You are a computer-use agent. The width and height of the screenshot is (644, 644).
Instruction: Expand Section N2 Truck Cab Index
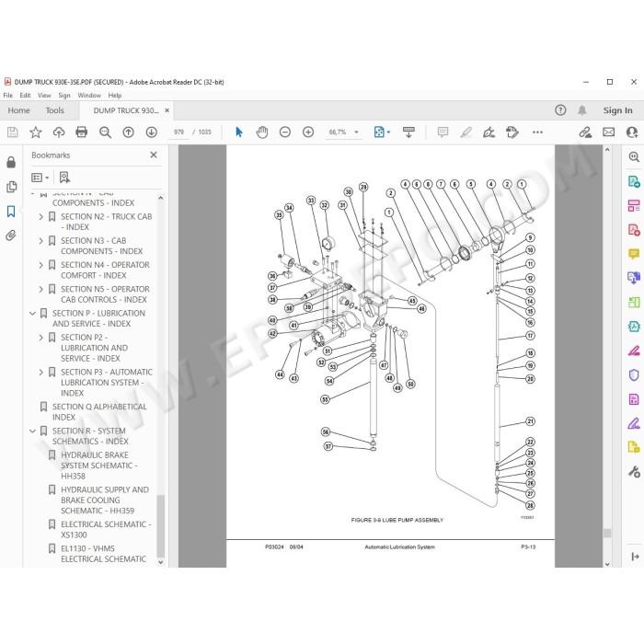(x=40, y=216)
